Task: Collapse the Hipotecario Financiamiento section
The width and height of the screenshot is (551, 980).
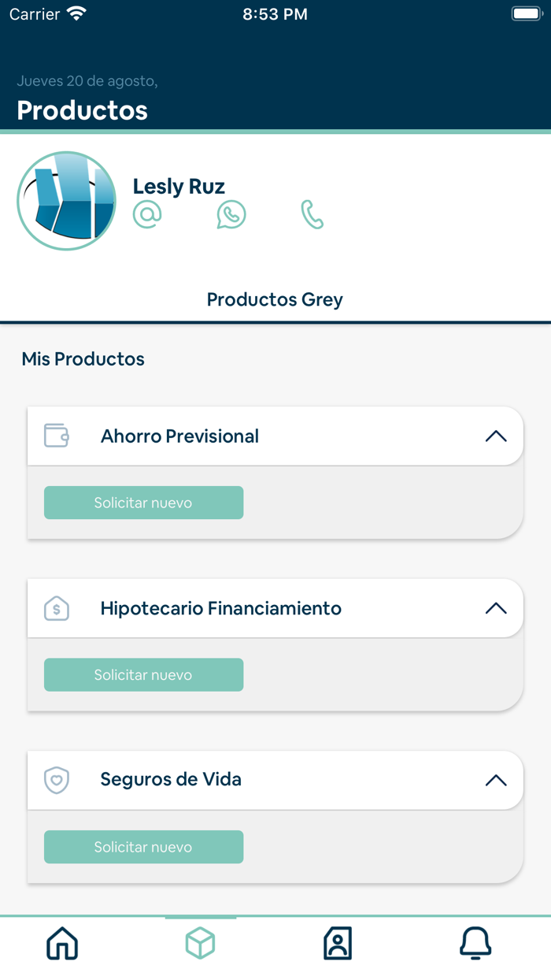Action: 496,608
